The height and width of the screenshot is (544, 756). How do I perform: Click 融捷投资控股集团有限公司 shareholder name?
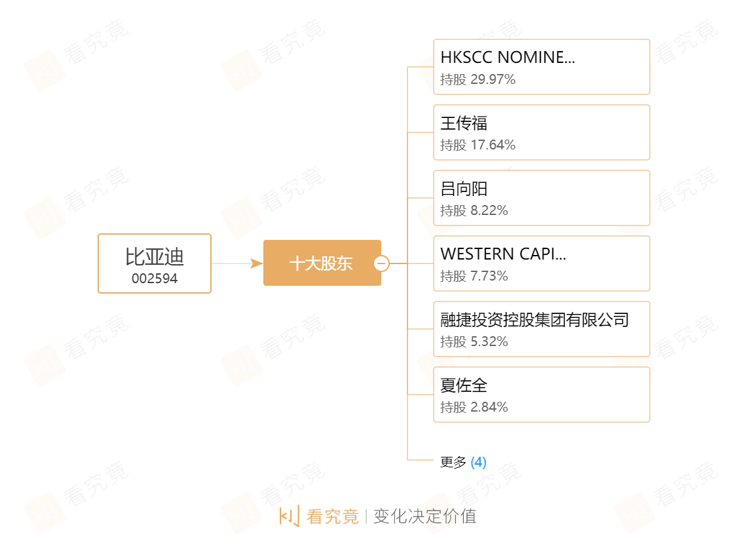(x=535, y=320)
